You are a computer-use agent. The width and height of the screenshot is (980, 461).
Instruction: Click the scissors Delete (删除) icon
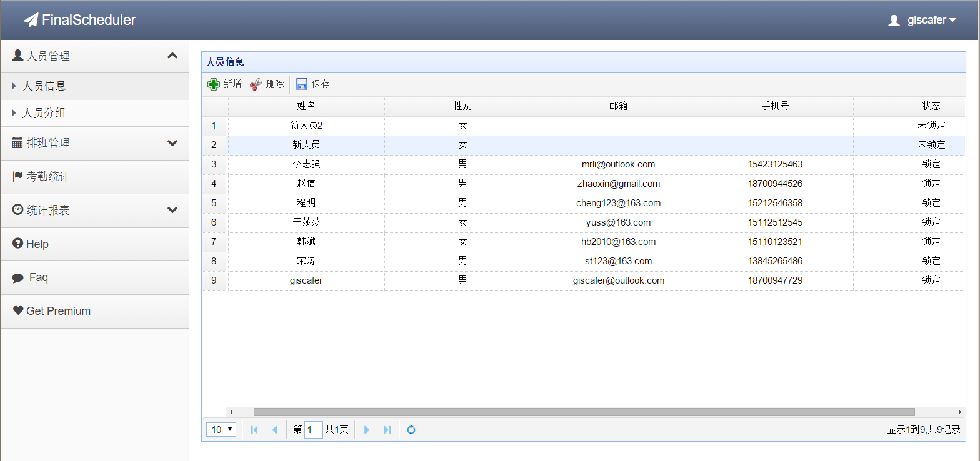click(256, 84)
